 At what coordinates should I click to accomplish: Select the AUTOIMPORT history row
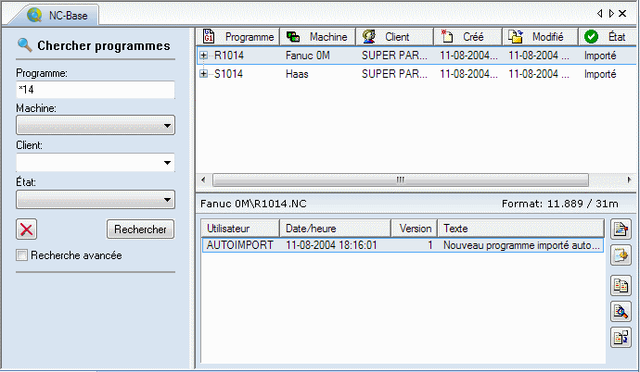tap(402, 245)
